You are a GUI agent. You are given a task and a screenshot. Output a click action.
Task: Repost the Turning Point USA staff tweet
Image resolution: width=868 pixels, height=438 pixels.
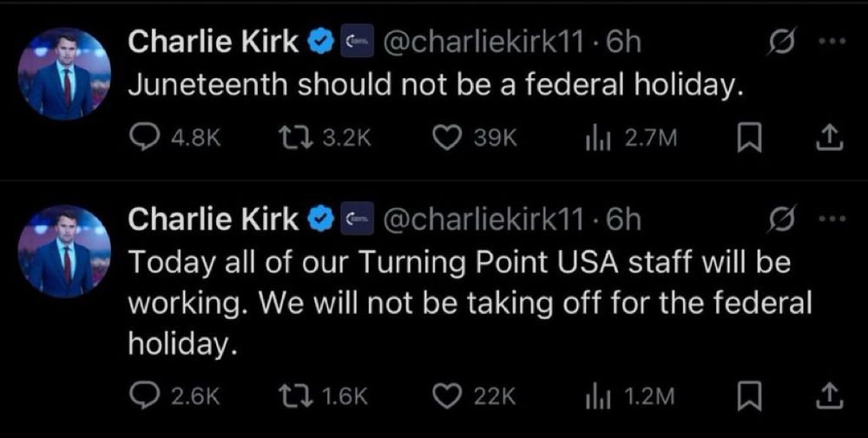coord(287,396)
